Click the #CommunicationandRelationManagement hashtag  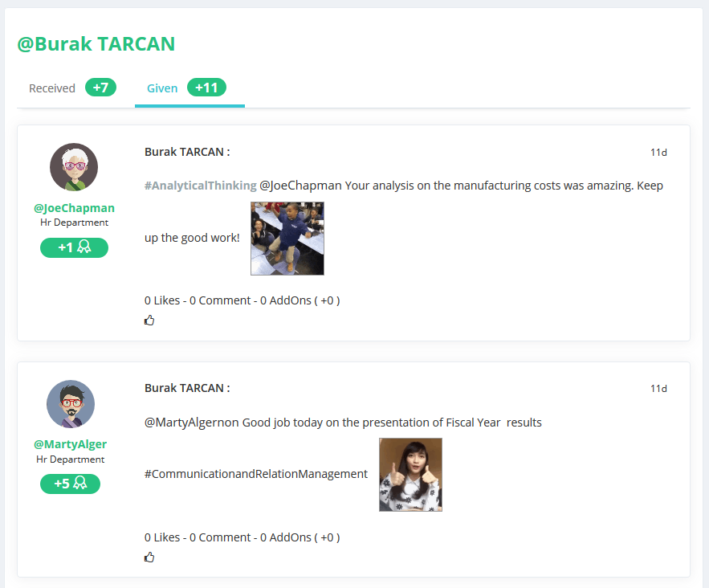(255, 474)
